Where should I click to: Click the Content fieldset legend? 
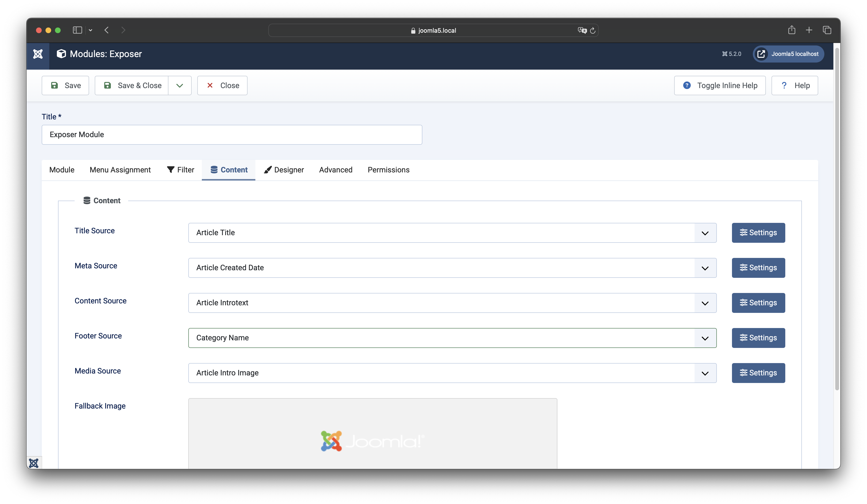point(102,201)
